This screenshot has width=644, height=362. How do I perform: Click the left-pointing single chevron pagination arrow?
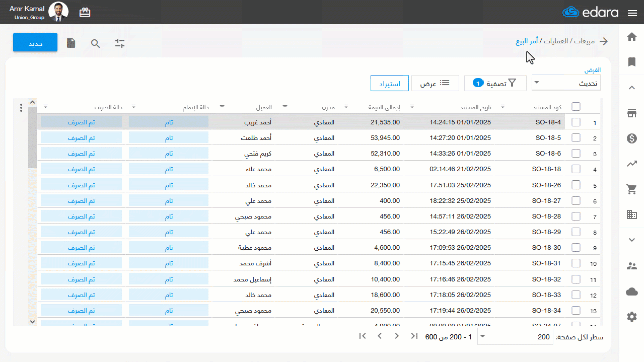[380, 336]
